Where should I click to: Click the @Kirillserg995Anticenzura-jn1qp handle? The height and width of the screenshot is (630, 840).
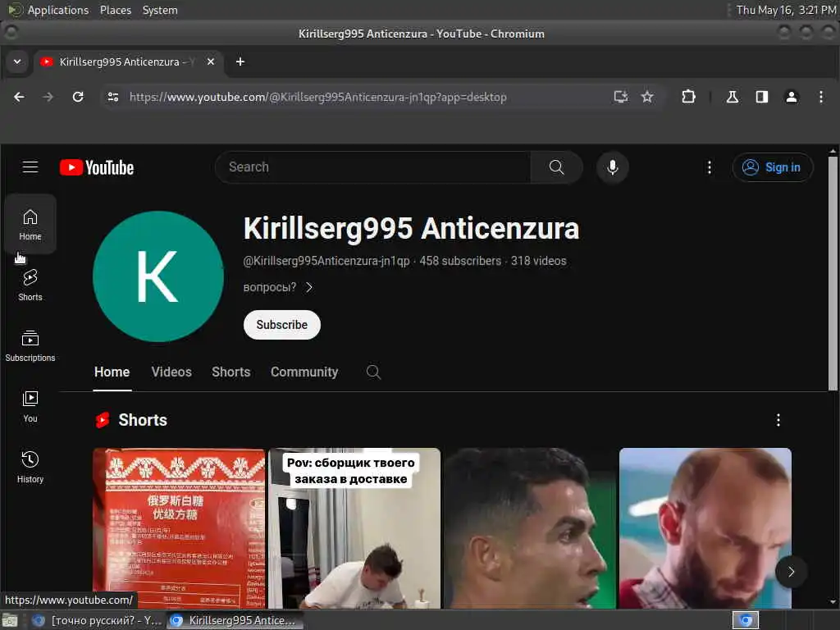[x=326, y=261]
